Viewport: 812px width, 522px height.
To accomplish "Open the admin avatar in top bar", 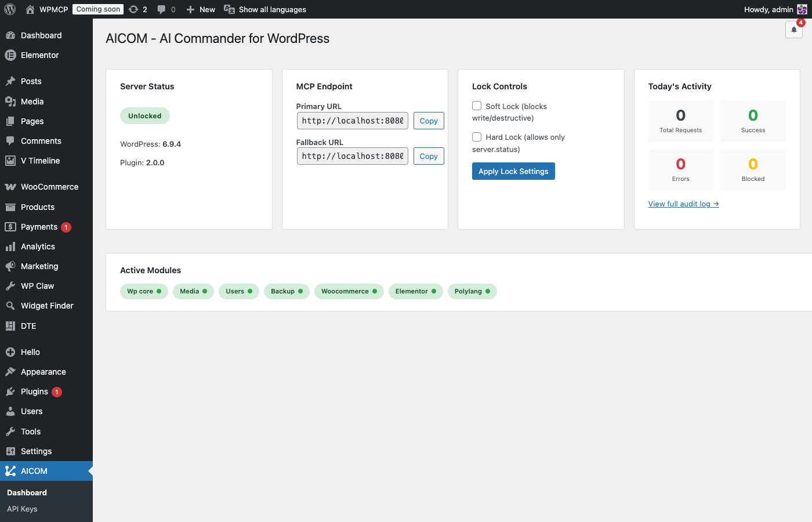I will [802, 9].
